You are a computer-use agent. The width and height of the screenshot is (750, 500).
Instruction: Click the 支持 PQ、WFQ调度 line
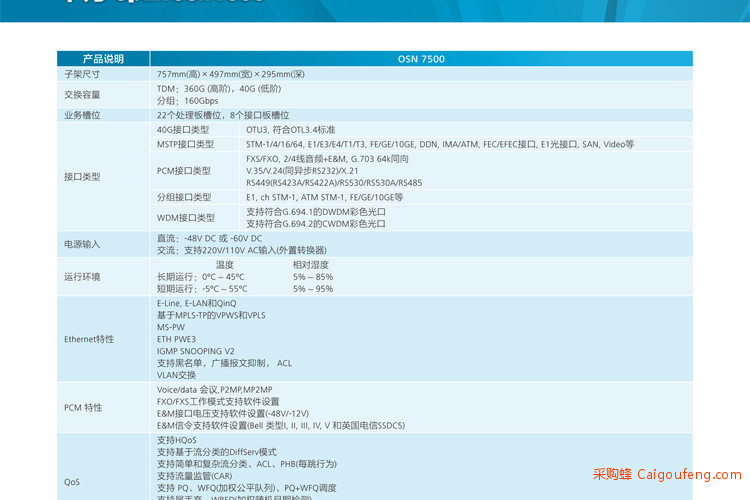[247, 488]
